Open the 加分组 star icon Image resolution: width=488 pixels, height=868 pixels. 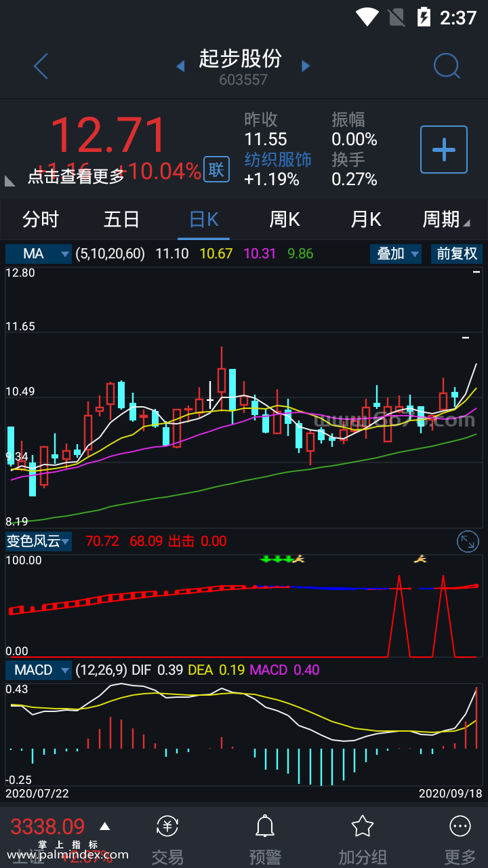(363, 827)
